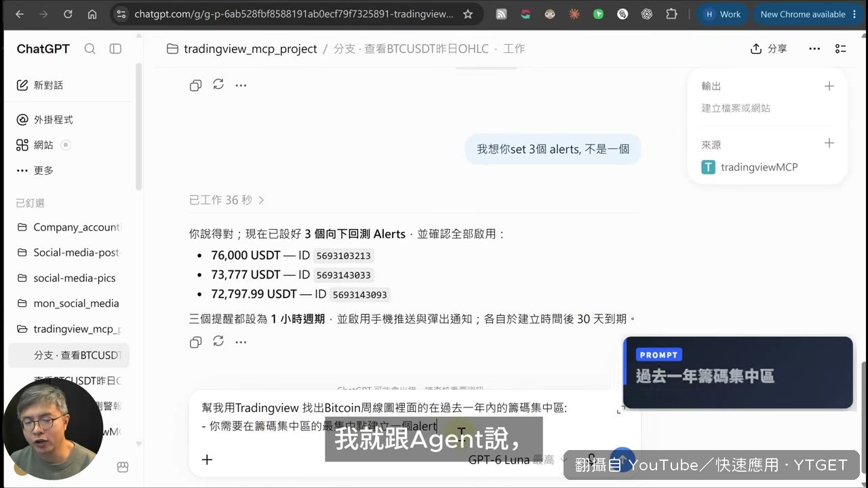Viewport: 868px width, 488px height.
Task: Add a new 輸出 with plus icon
Action: 829,86
